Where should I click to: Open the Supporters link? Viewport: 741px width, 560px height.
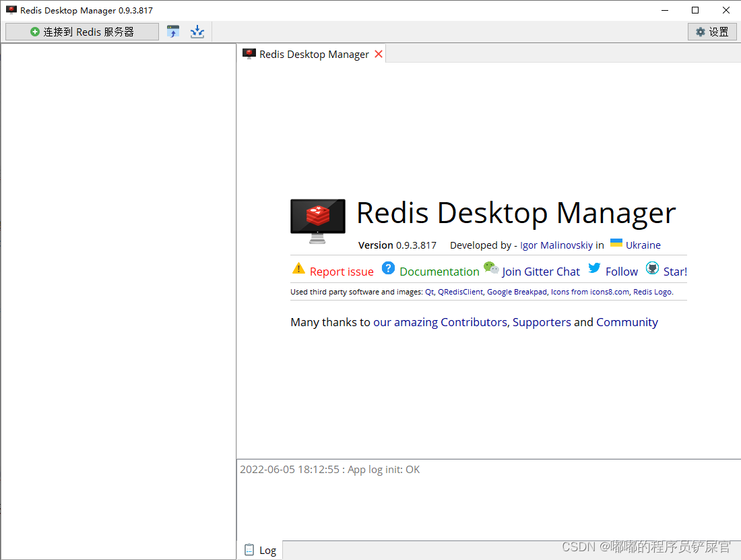point(542,322)
